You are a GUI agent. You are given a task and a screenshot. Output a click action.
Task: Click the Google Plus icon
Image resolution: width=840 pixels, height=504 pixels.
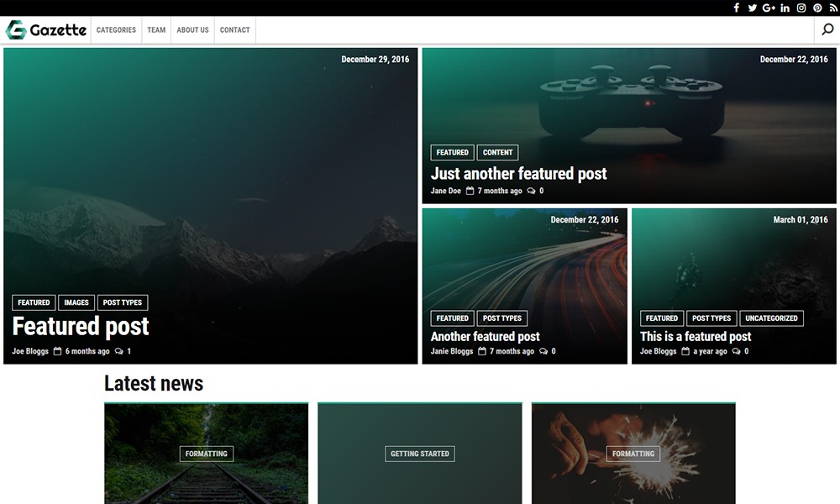[769, 8]
